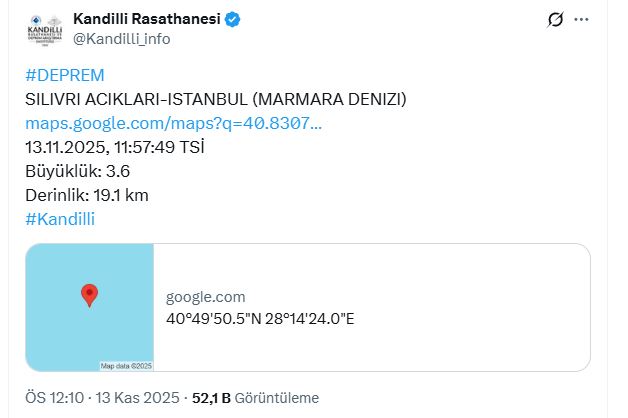Click the blue map preview thumbnail
The width and height of the screenshot is (628, 418).
89,307
